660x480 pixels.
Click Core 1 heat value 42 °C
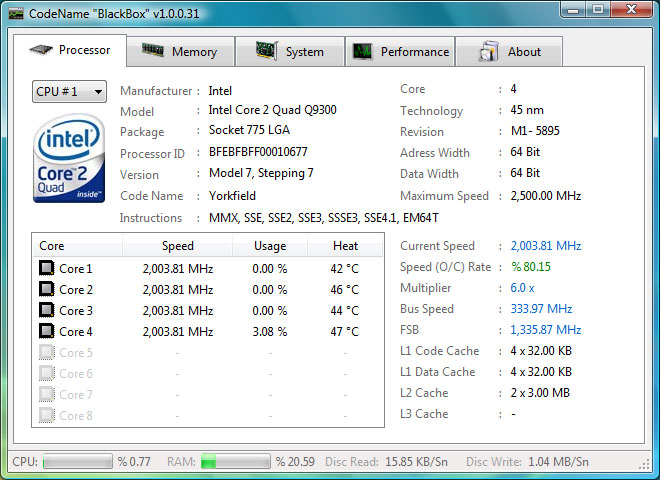coord(345,269)
